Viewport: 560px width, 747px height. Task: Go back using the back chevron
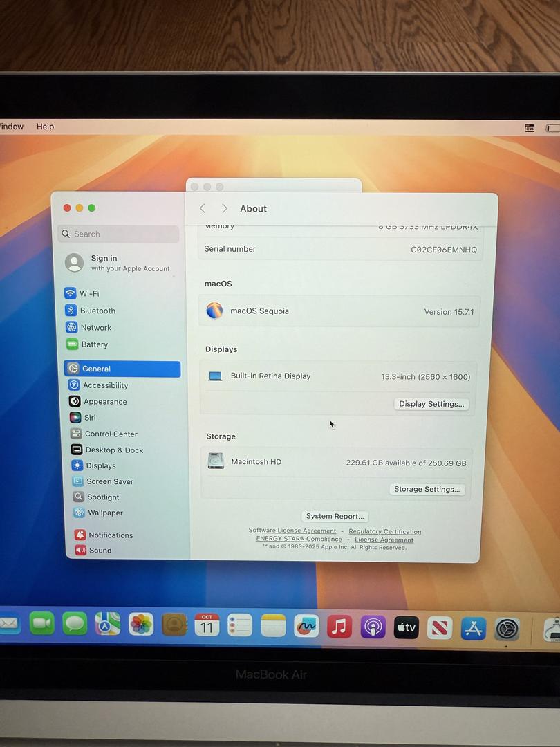pos(202,208)
